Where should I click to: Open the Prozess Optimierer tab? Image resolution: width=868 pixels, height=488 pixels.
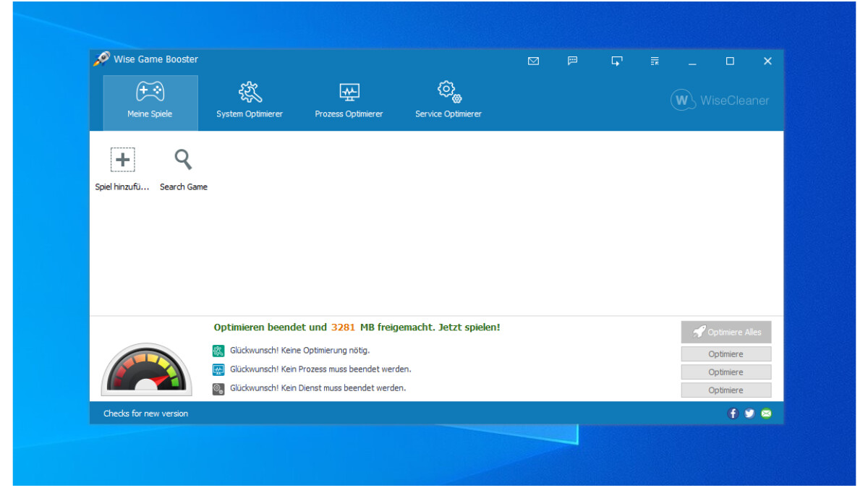(349, 102)
